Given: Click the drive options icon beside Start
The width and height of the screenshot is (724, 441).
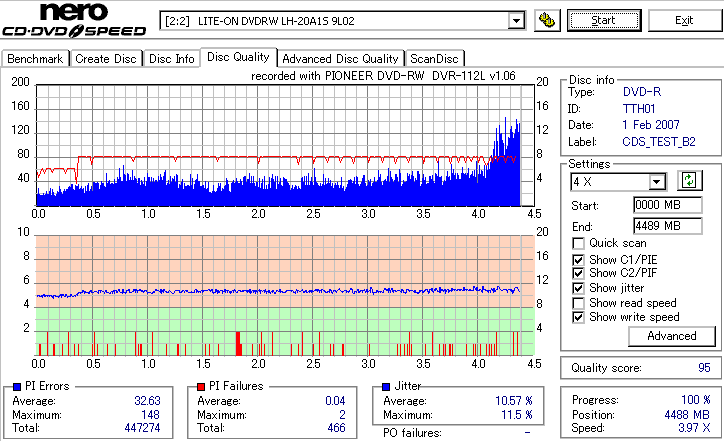Looking at the screenshot, I should (547, 20).
